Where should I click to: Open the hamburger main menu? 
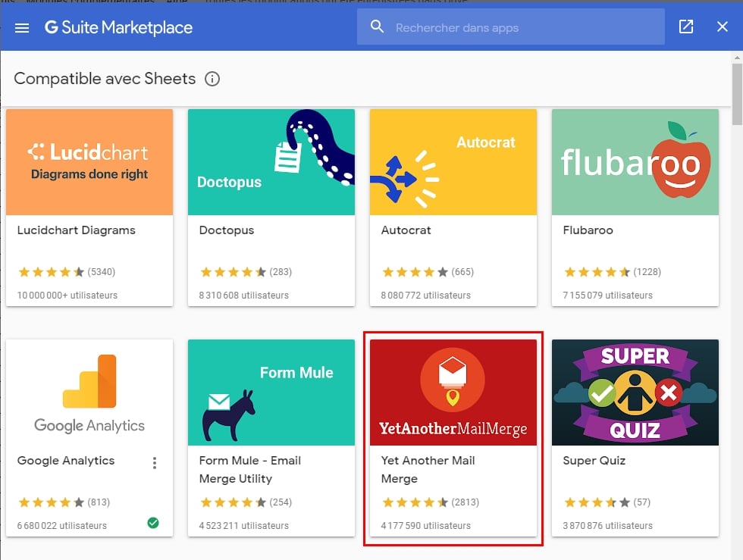point(22,28)
